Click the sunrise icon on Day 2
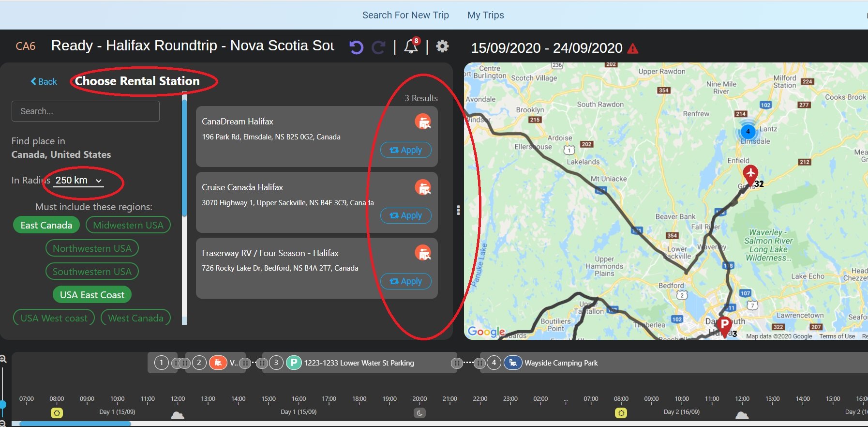Screen dimensions: 868x427 [x=621, y=413]
